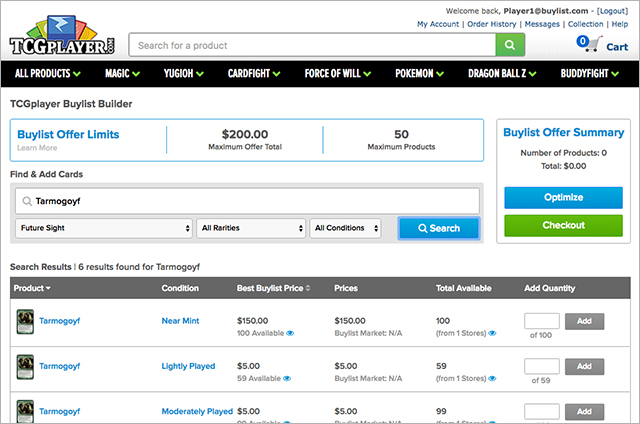Click Add for Near Mint Tarmogoyf

(584, 321)
